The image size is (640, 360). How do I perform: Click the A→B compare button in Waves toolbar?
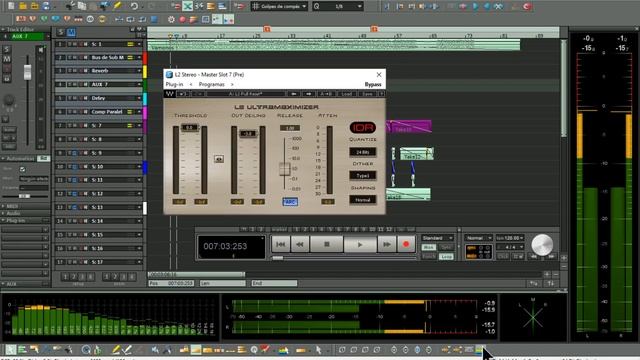[326, 94]
